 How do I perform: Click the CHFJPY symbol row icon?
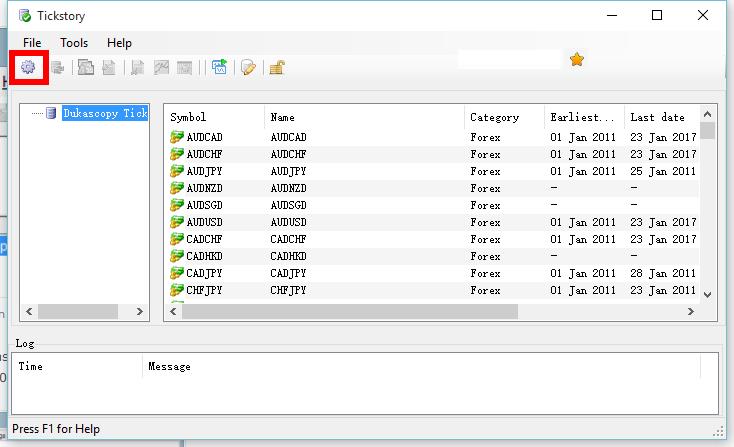pos(176,290)
